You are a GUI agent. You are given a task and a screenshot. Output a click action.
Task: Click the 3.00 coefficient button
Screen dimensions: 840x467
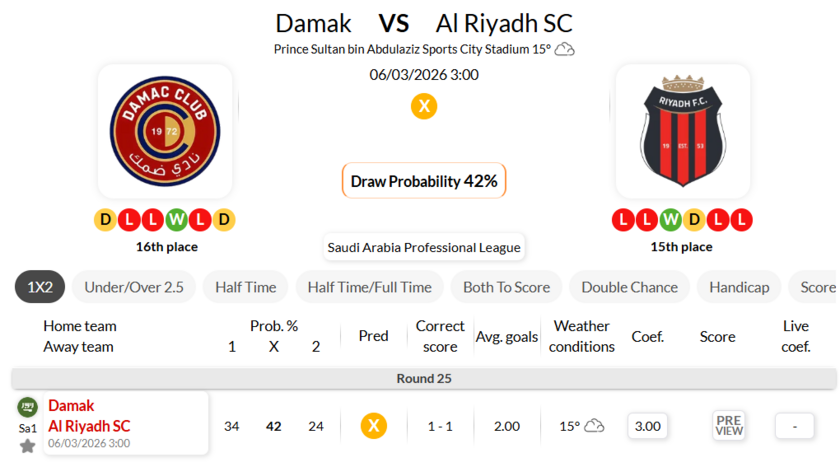648,426
